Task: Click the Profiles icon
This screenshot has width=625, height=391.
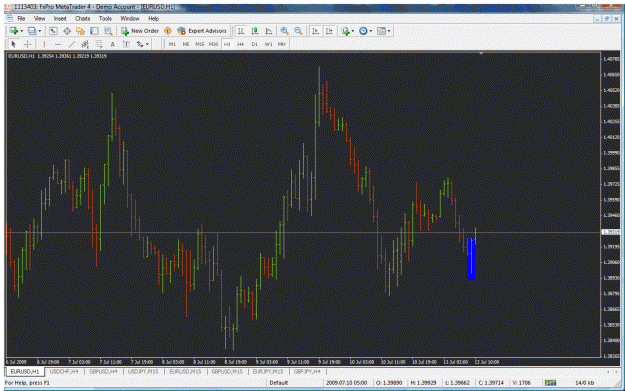Action: coord(32,31)
